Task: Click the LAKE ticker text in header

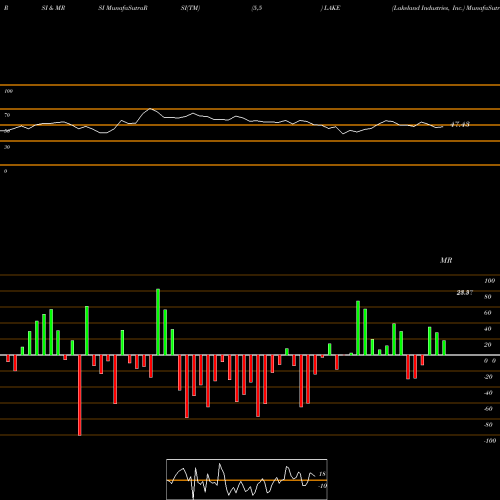Action: click(x=332, y=8)
